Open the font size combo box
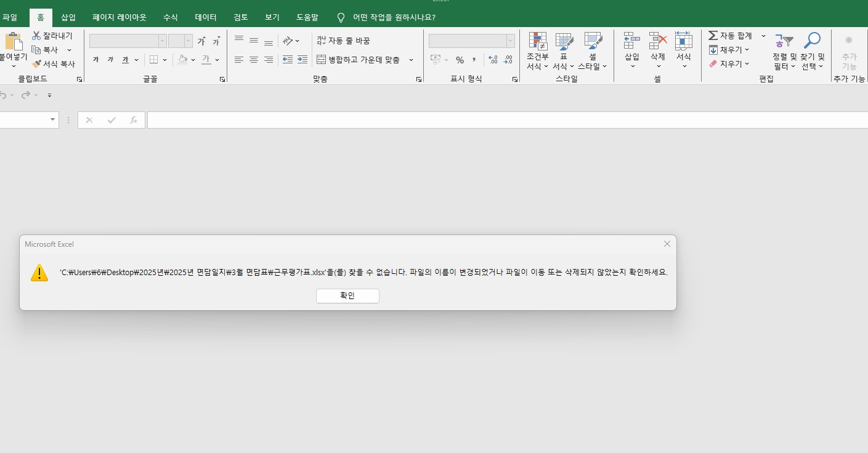The height and width of the screenshot is (453, 868). pyautogui.click(x=180, y=41)
